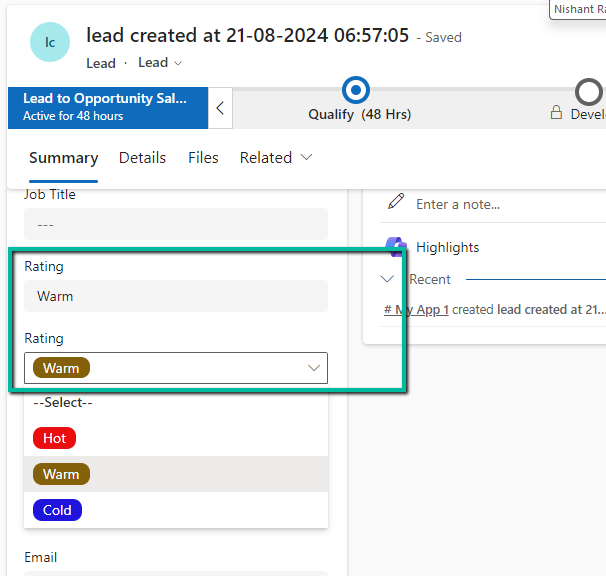
Task: Select the Develop stage circle
Action: pos(589,92)
